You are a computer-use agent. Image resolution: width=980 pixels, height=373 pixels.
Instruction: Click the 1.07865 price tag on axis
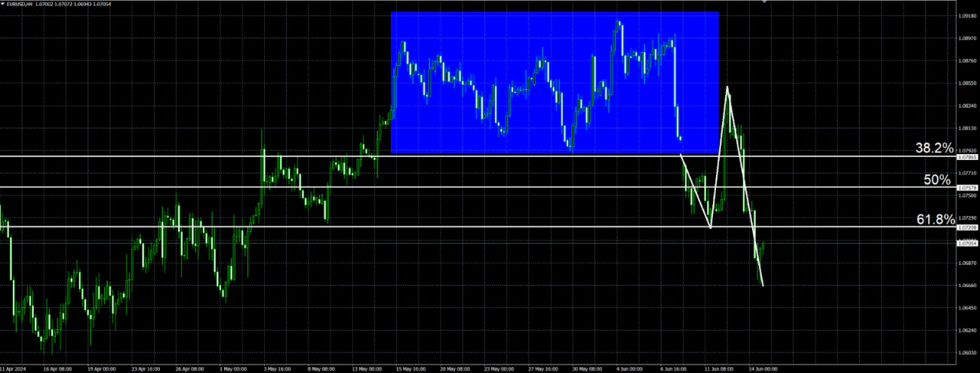click(967, 157)
